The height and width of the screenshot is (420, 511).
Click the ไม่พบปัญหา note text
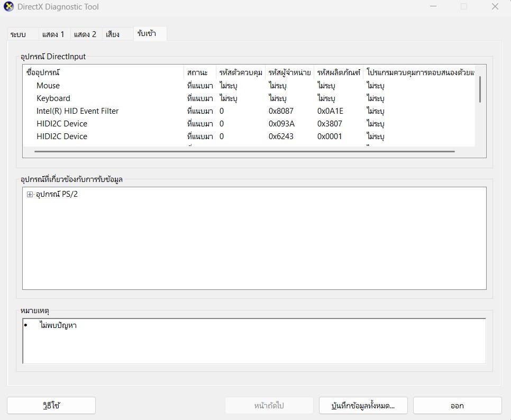[58, 325]
